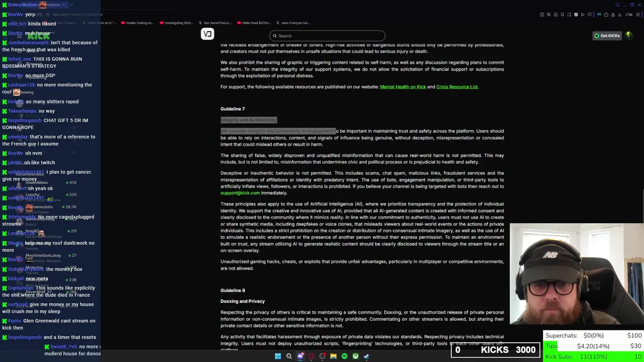Open the Windows Start button

tap(278, 356)
